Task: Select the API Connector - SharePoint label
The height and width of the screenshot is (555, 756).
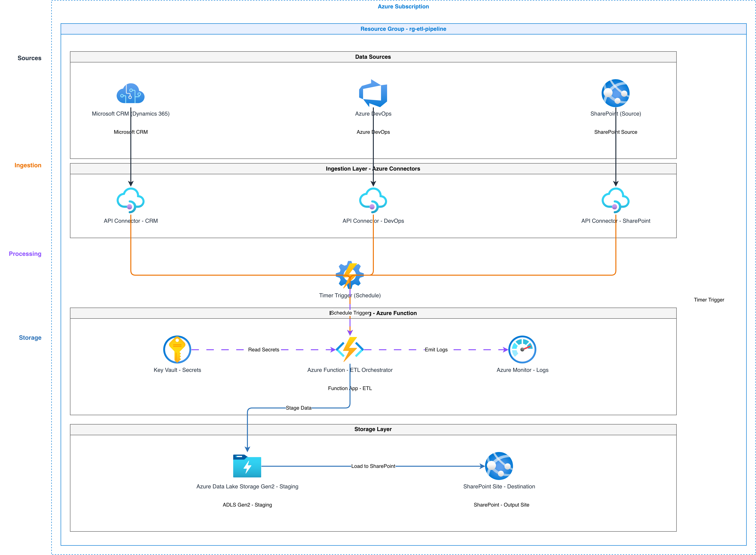Action: (x=615, y=221)
